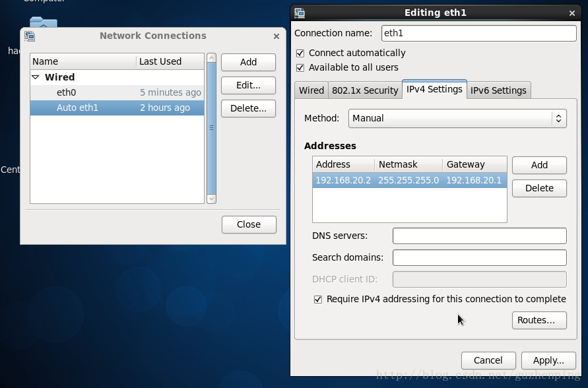Screen dimensions: 588x388
Task: Sort connections by Name column header
Action: (x=83, y=61)
